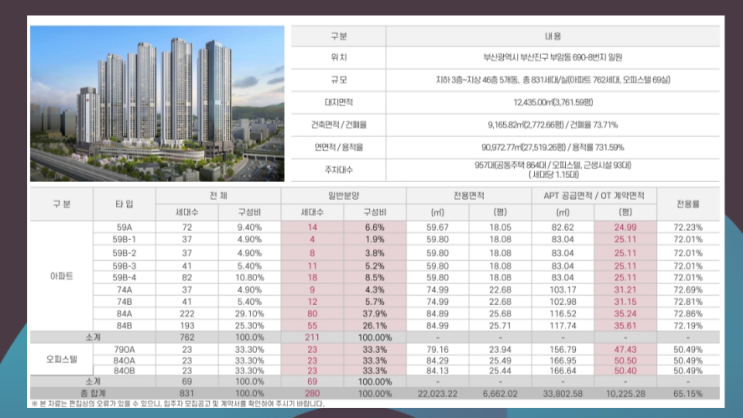Select the 79OA officetel type cell

pos(124,350)
